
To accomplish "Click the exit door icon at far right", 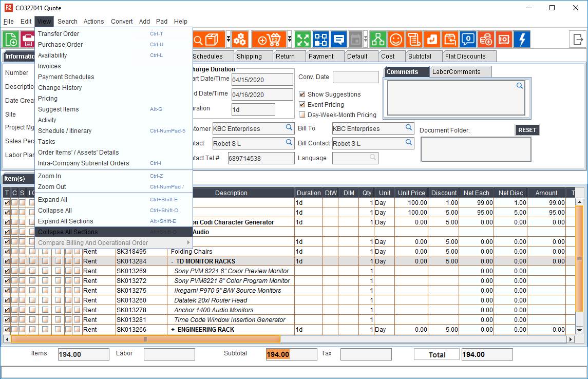I will [578, 40].
